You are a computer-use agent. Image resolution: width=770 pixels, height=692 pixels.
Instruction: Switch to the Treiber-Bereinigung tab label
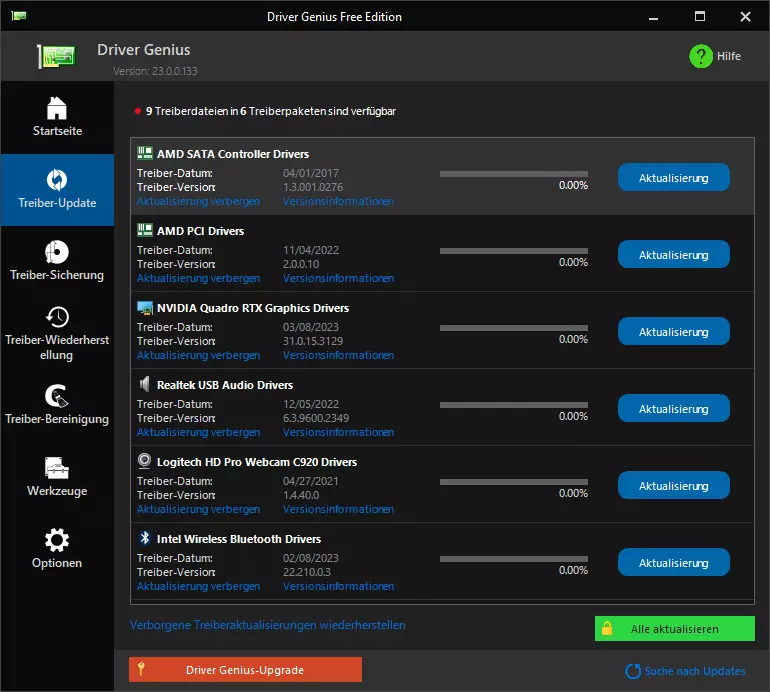tap(57, 419)
